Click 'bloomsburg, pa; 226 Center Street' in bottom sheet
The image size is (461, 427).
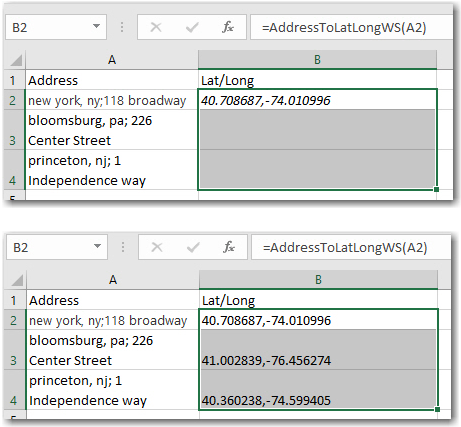click(113, 350)
